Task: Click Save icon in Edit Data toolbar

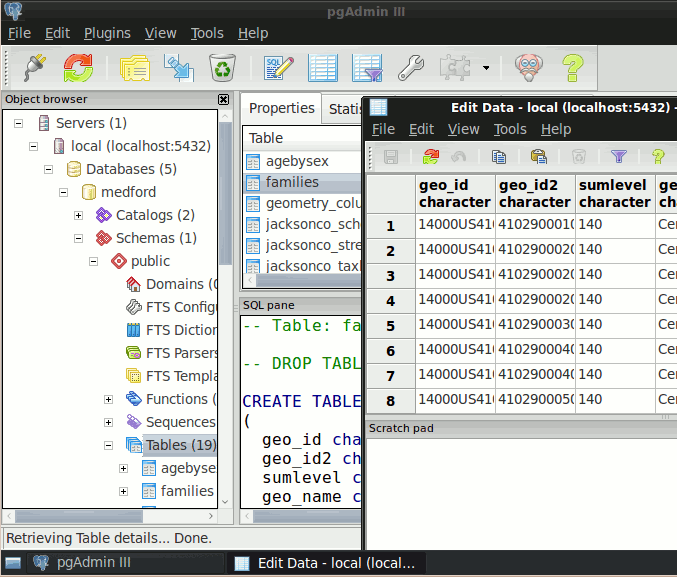Action: click(391, 157)
